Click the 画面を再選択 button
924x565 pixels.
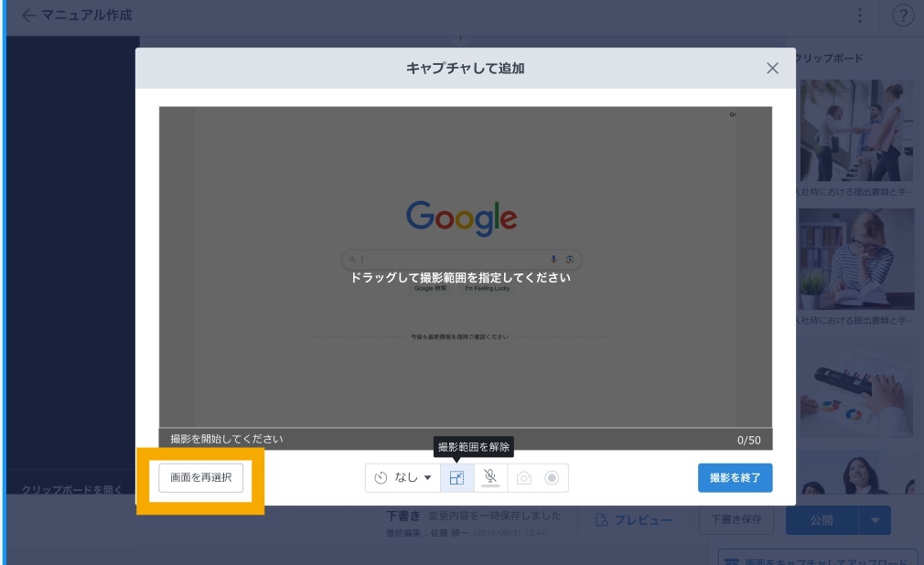point(201,478)
